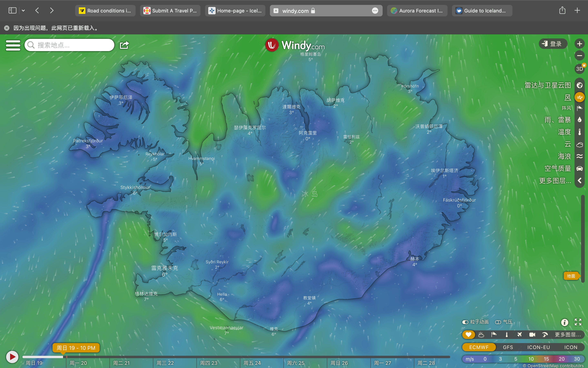Show wind flag POI icon in bottom bar
588x368 pixels.
click(x=494, y=335)
